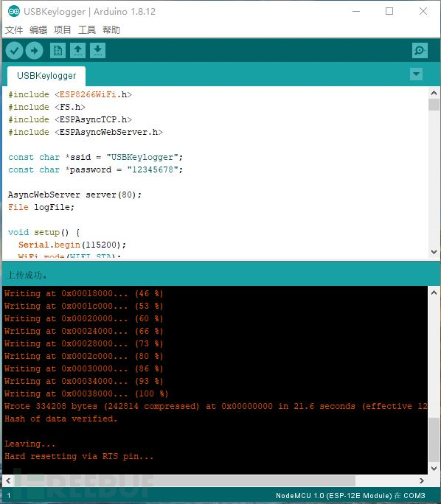Viewport: 441px width, 504px height.
Task: Click the void setup() line
Action: (44, 232)
